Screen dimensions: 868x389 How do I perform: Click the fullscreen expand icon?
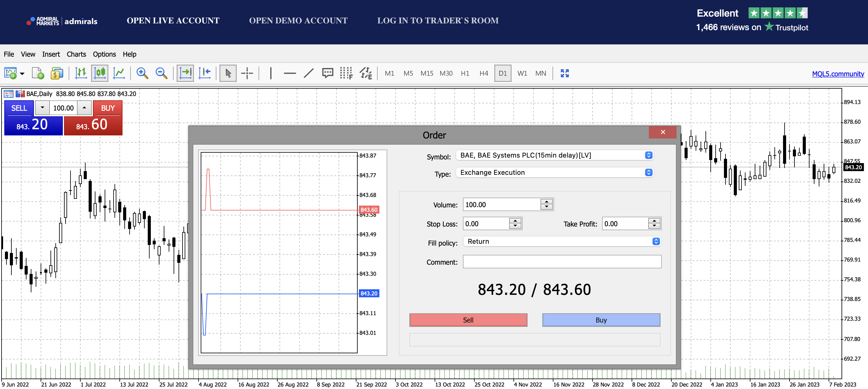click(x=565, y=73)
